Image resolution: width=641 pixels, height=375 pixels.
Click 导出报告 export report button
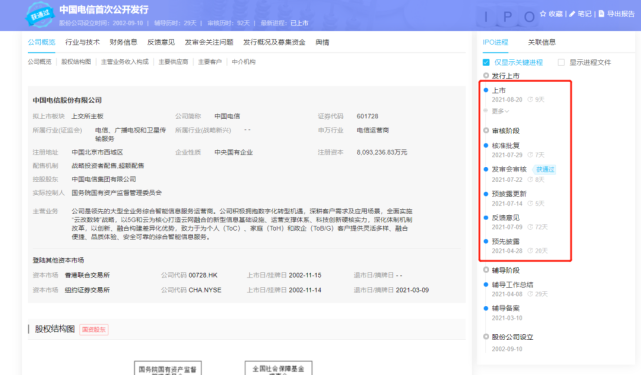pos(616,14)
